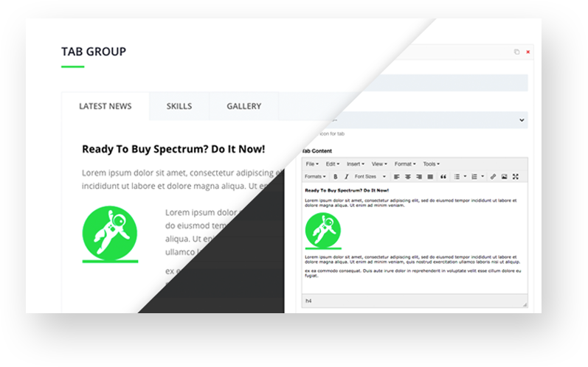Align text left in Tab Content editor
The image size is (588, 367).
coord(396,176)
